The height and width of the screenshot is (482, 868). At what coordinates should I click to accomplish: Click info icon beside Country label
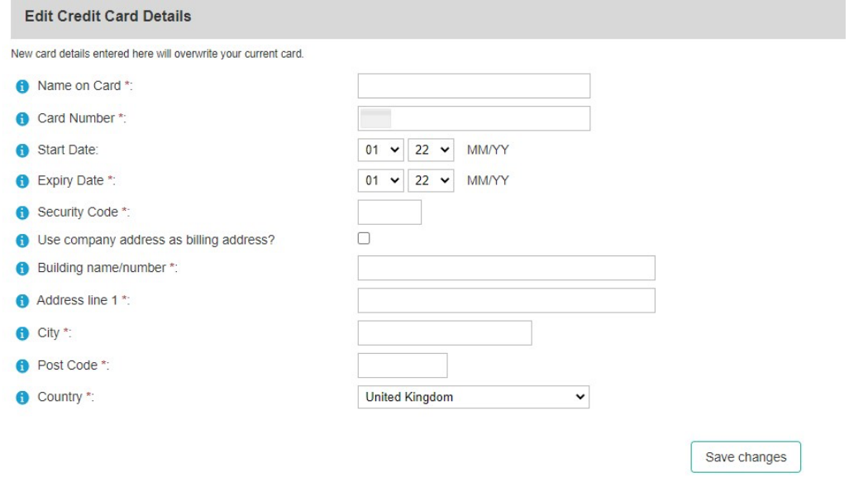point(22,398)
